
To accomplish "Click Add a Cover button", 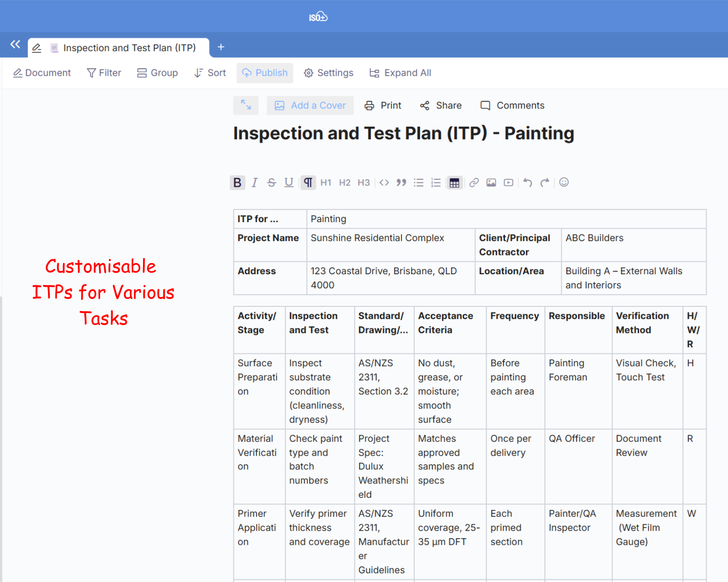I will click(310, 106).
